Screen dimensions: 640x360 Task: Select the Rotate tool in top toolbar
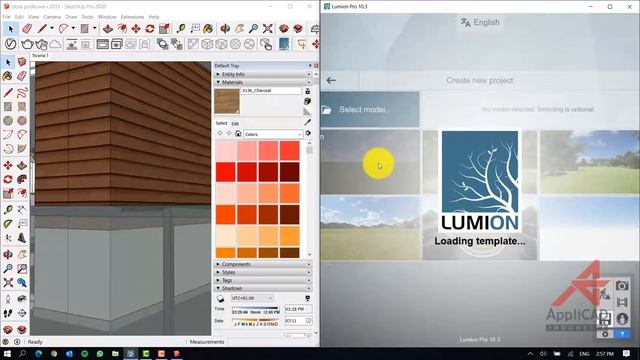click(150, 29)
